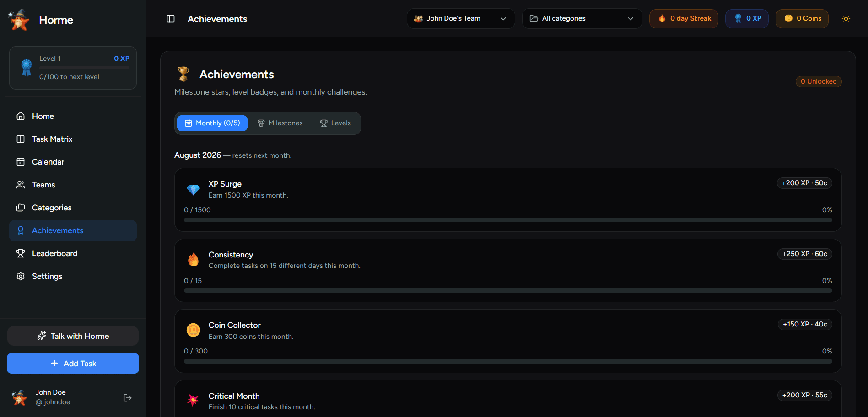Image resolution: width=868 pixels, height=417 pixels.
Task: Click the ribbon icon in the header XP badge
Action: (x=738, y=18)
